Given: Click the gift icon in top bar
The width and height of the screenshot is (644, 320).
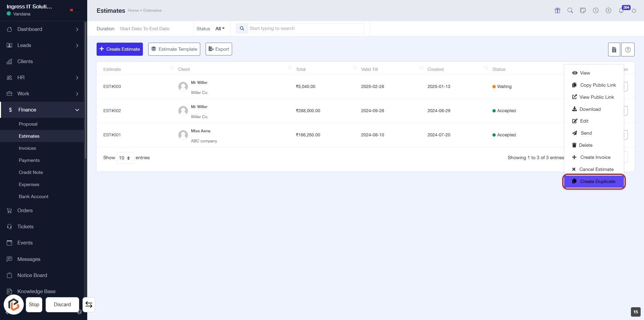Looking at the screenshot, I should tap(557, 10).
